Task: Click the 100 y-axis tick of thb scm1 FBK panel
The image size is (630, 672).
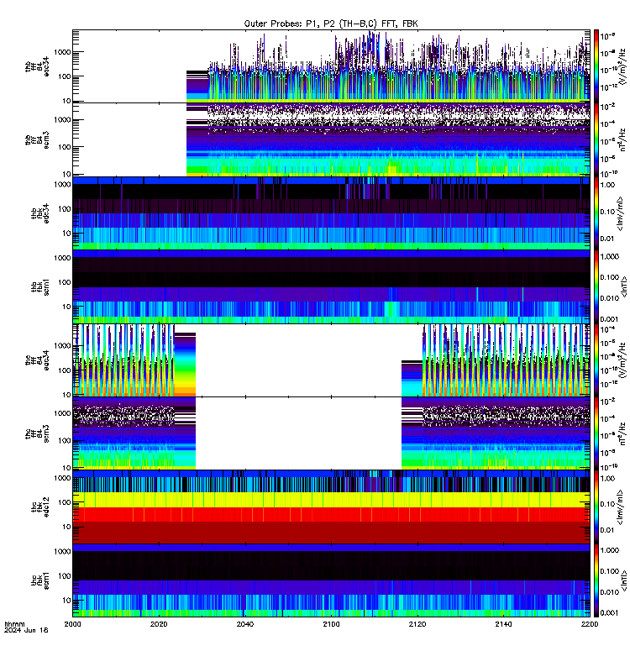Action: (x=65, y=282)
